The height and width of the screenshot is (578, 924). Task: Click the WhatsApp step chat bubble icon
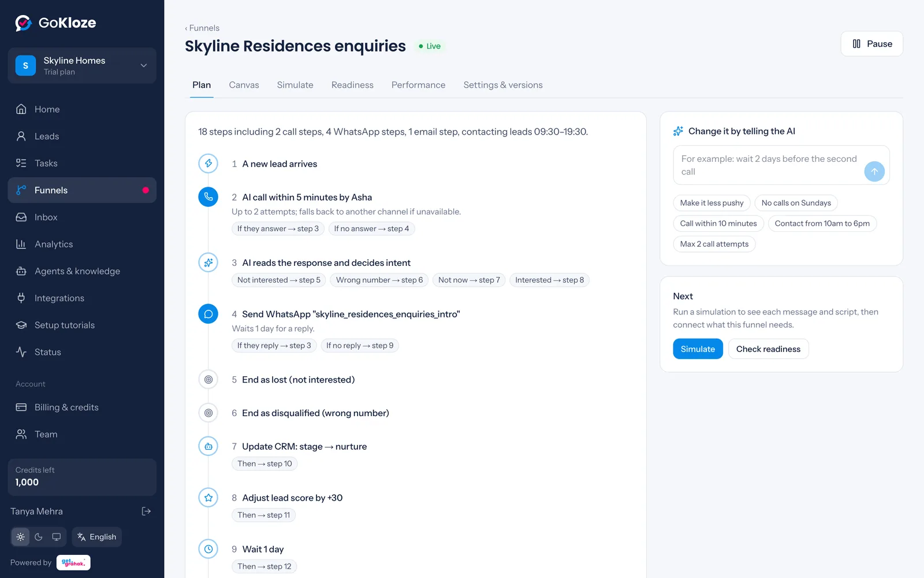[208, 314]
